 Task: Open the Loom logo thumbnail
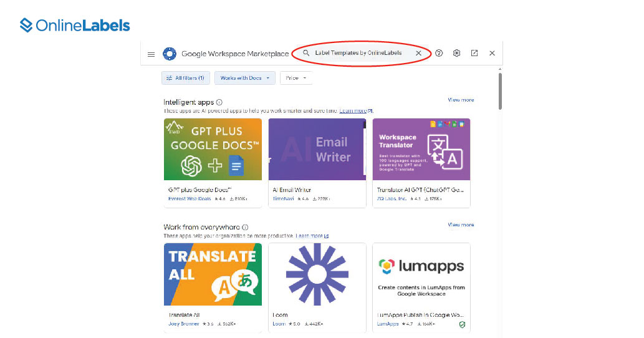pyautogui.click(x=317, y=274)
